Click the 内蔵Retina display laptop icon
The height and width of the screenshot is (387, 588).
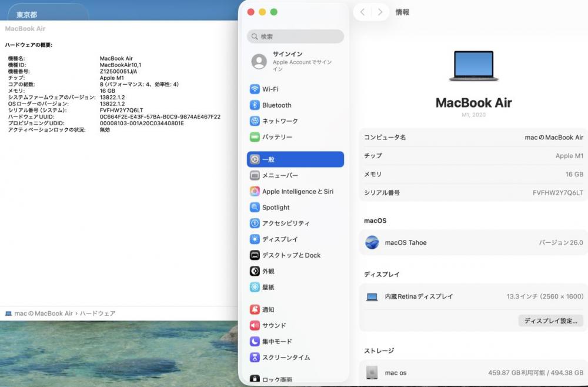pos(372,297)
